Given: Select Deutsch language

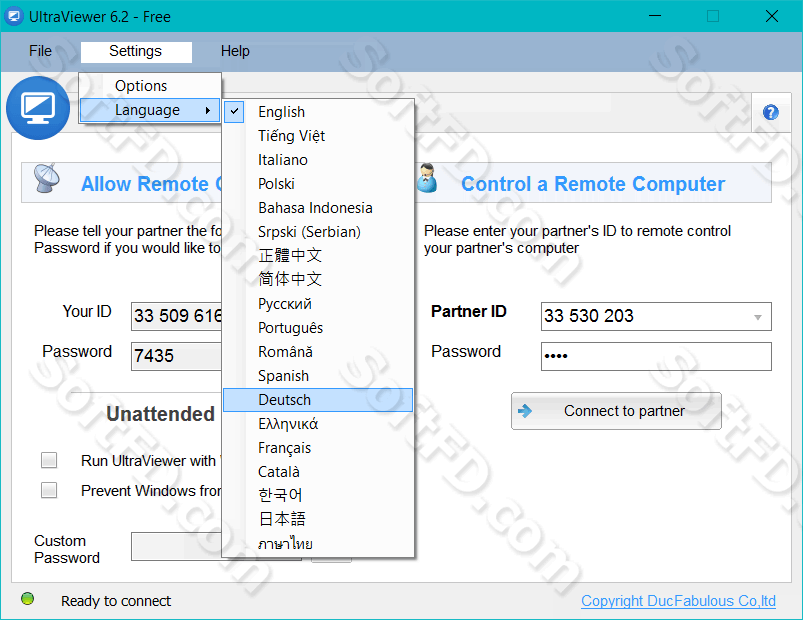Looking at the screenshot, I should coord(318,400).
